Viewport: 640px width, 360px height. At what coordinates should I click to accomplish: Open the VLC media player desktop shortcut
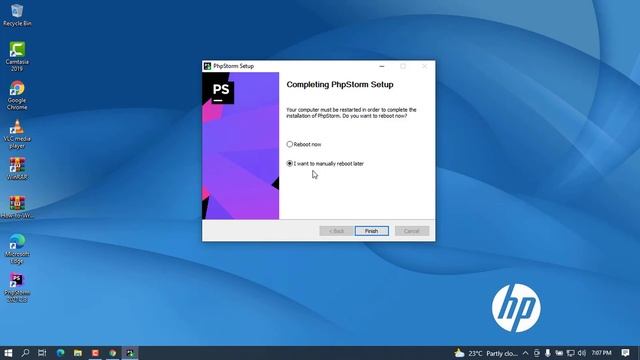tap(17, 134)
